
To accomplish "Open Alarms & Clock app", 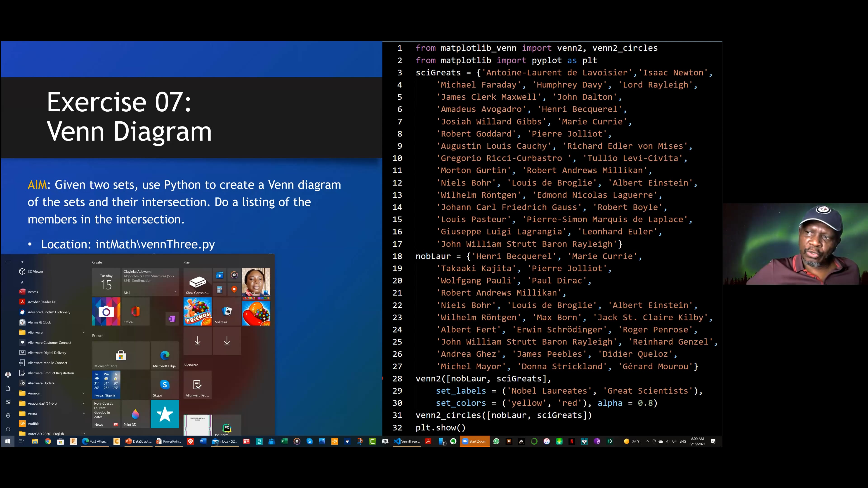I will (x=39, y=322).
